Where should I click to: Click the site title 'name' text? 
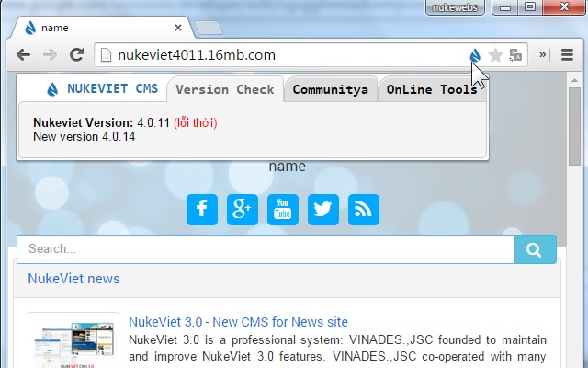pos(288,166)
